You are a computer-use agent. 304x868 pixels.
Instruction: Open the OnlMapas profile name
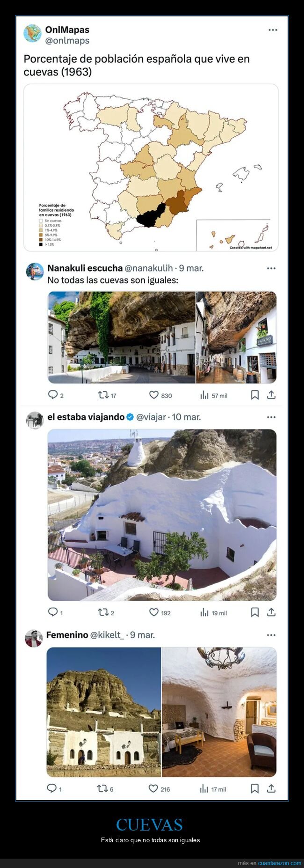[x=67, y=29]
